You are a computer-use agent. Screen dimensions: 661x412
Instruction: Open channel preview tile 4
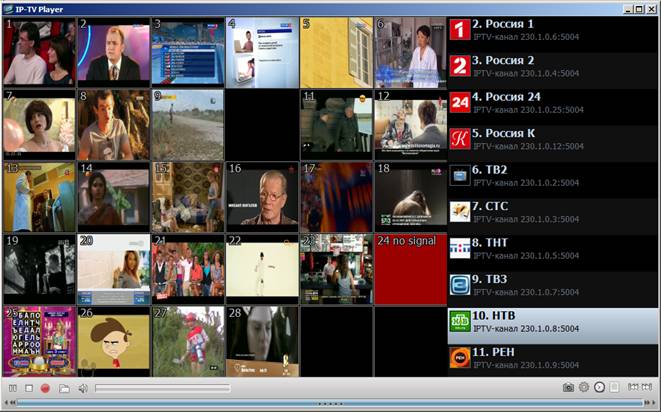click(262, 52)
